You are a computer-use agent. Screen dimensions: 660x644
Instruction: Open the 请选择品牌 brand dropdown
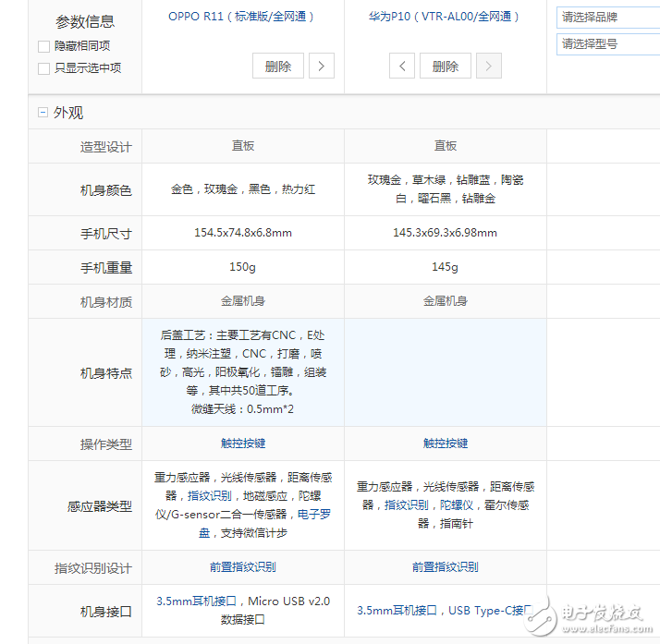[607, 18]
